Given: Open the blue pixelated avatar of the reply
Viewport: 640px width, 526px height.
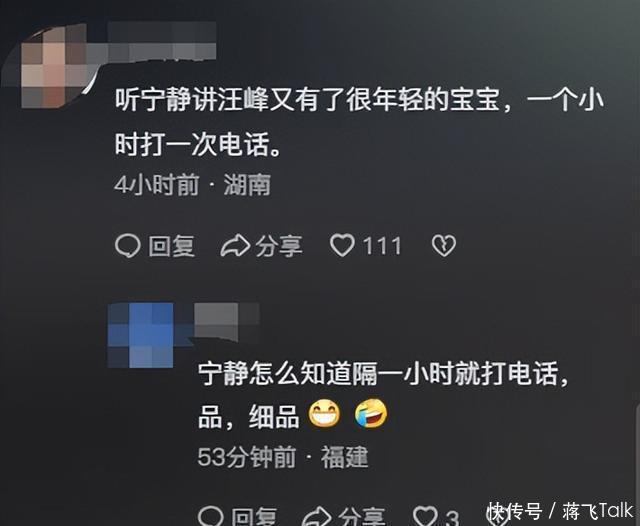Looking at the screenshot, I should (141, 335).
